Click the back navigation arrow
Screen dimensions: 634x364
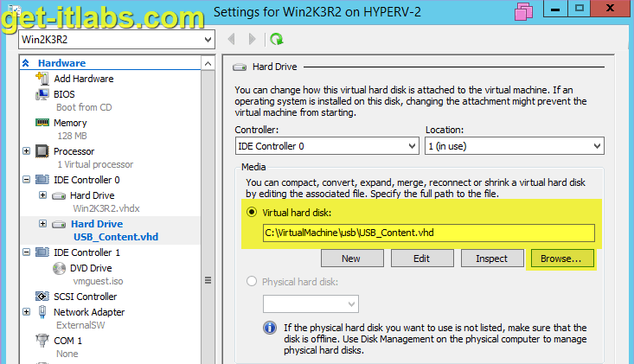(232, 39)
